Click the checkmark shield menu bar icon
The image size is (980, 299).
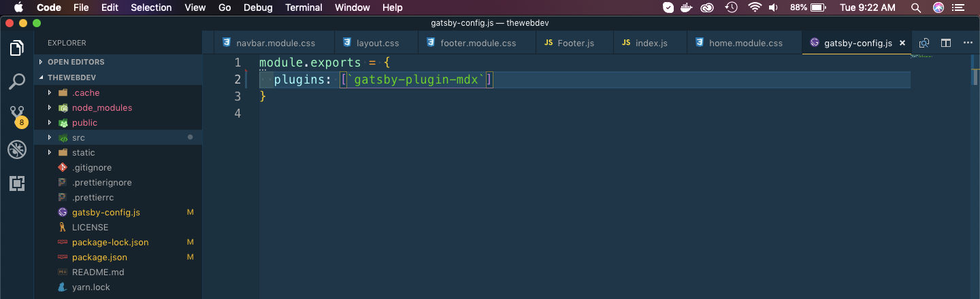coord(668,7)
